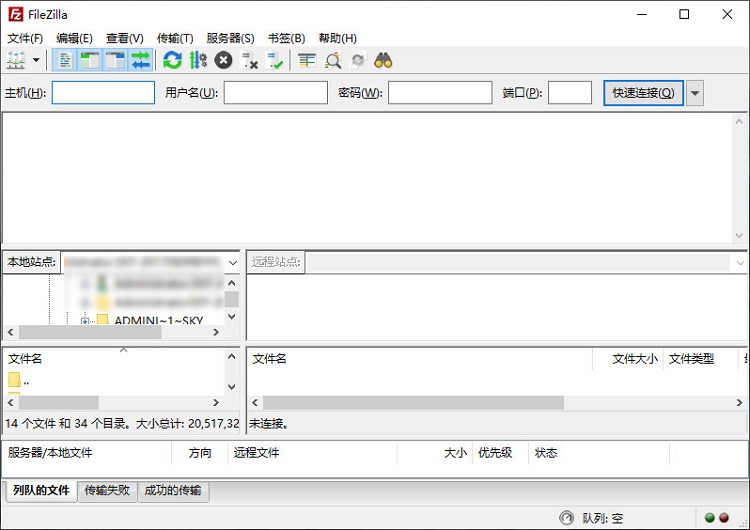Image resolution: width=750 pixels, height=530 pixels.
Task: Switch to the 传输失败 tab
Action: (x=107, y=490)
